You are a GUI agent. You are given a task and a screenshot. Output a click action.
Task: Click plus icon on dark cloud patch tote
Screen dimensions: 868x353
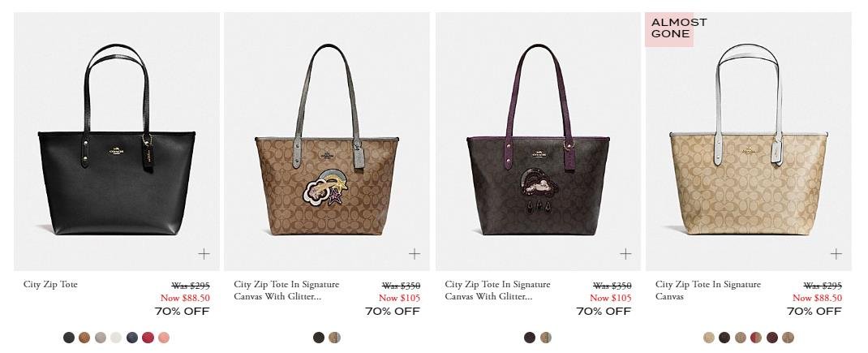[625, 254]
